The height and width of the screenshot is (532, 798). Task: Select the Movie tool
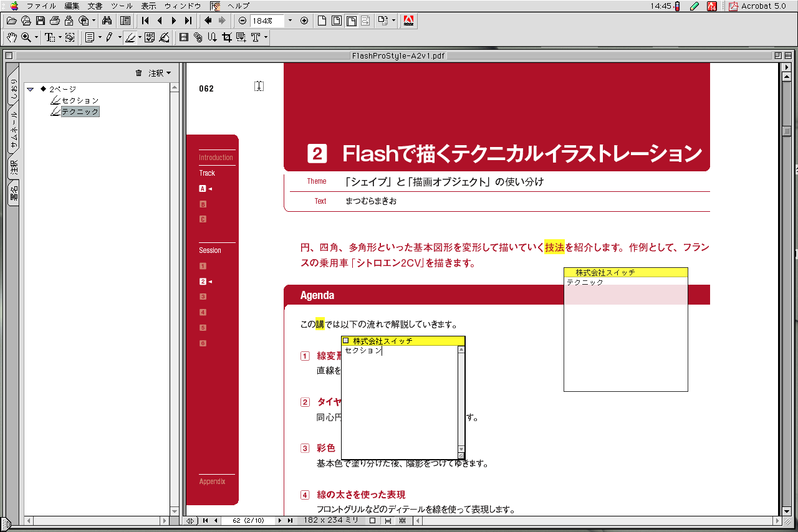pyautogui.click(x=184, y=37)
